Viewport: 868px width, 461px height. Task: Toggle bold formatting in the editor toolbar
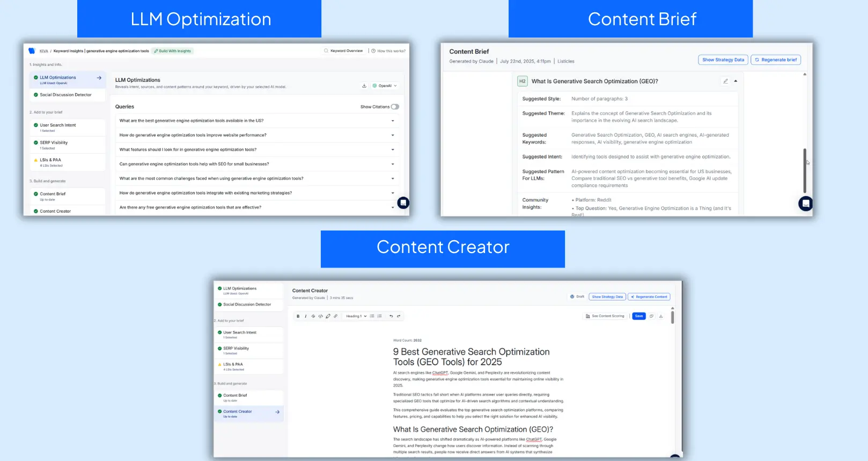298,316
